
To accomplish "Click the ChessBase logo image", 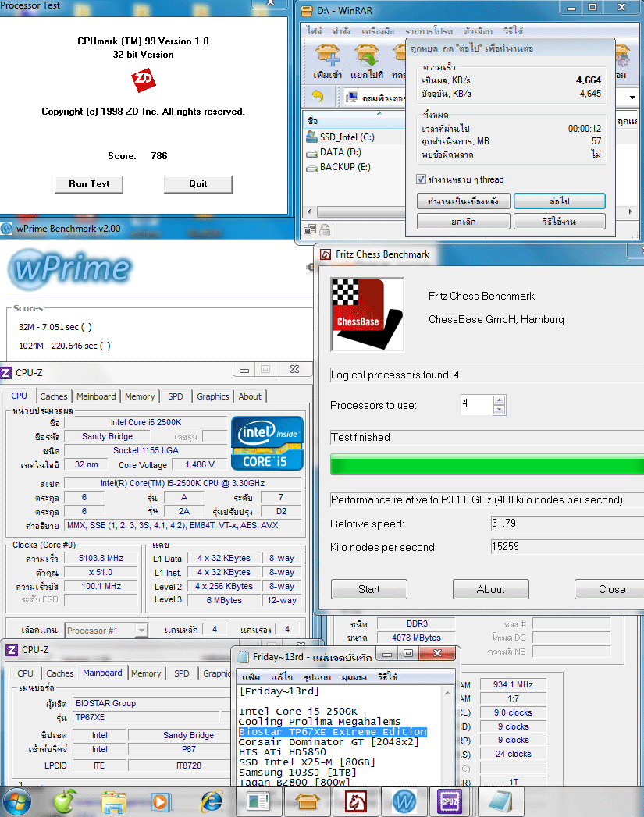I will pos(368,314).
